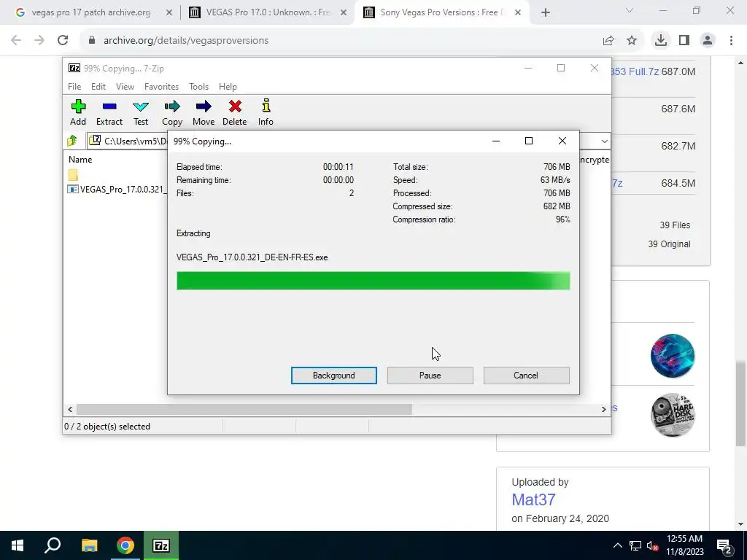
Task: Open the View menu in 7-Zip
Action: coord(125,87)
